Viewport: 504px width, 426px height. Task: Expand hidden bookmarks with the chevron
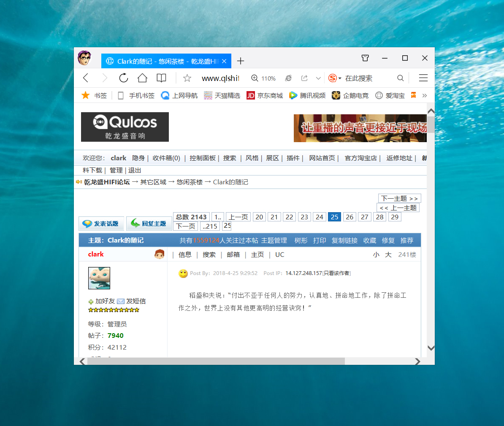425,95
